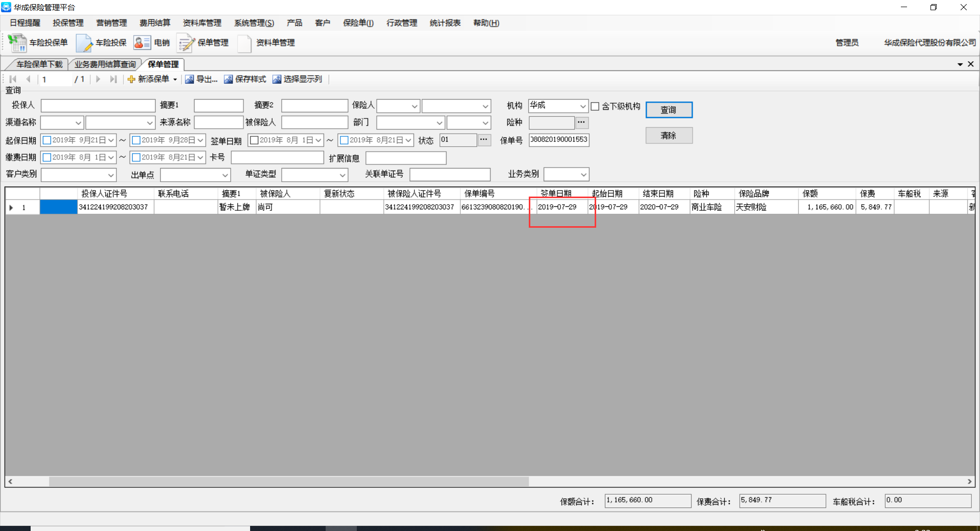Click the 选择显示列 column chooser icon
980x531 pixels.
(277, 79)
